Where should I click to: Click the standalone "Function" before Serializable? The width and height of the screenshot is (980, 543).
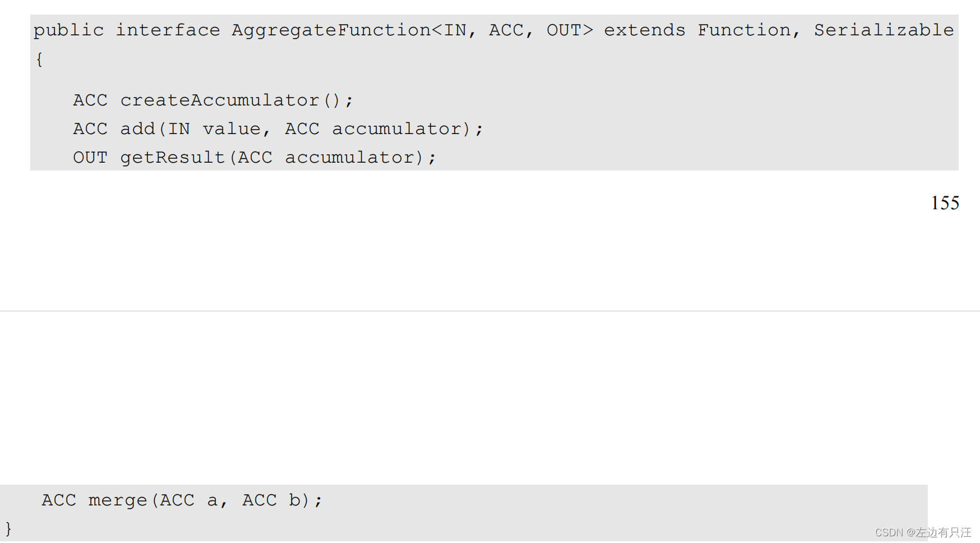744,30
